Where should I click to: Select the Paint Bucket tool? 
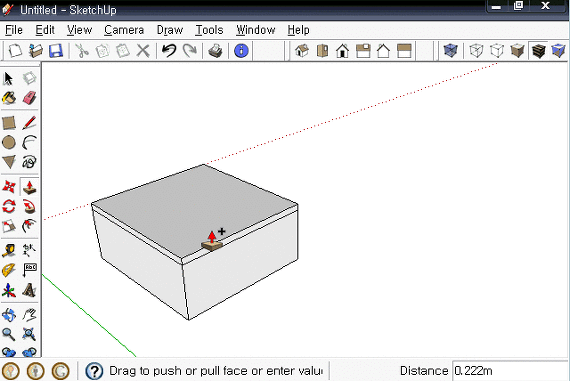[x=9, y=98]
